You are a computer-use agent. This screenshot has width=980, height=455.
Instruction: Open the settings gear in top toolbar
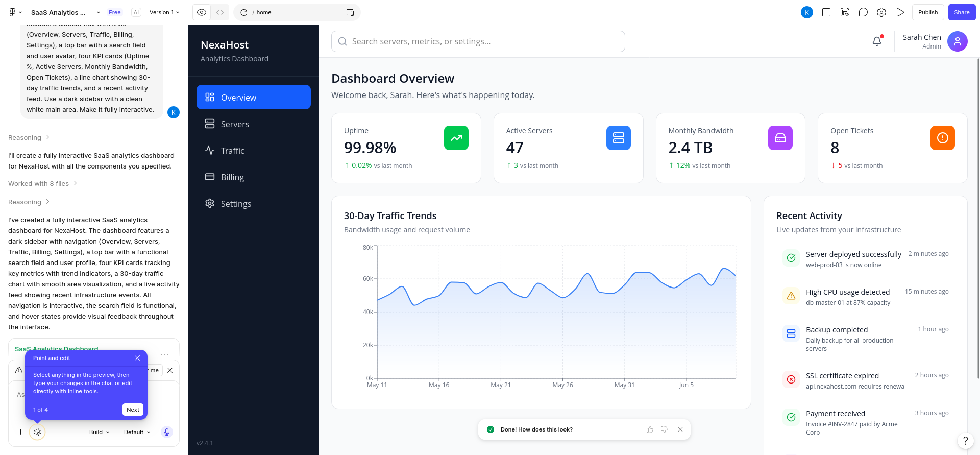click(x=881, y=12)
